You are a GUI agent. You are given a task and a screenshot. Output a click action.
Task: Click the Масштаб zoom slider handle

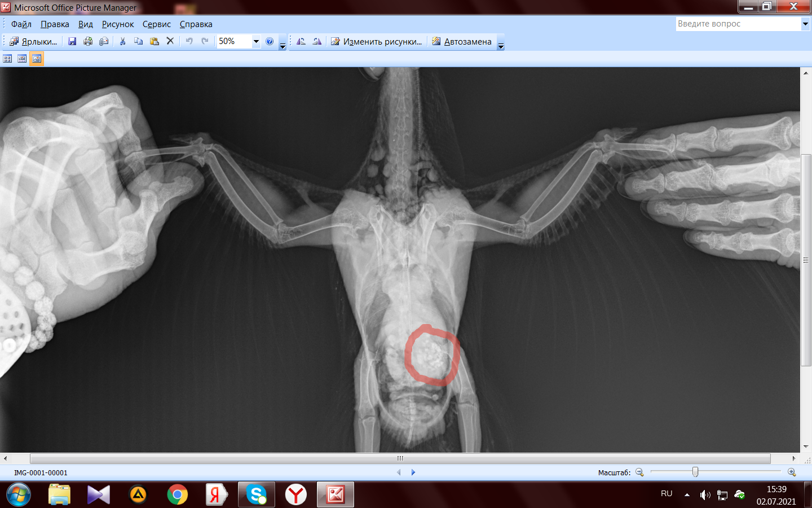point(695,472)
